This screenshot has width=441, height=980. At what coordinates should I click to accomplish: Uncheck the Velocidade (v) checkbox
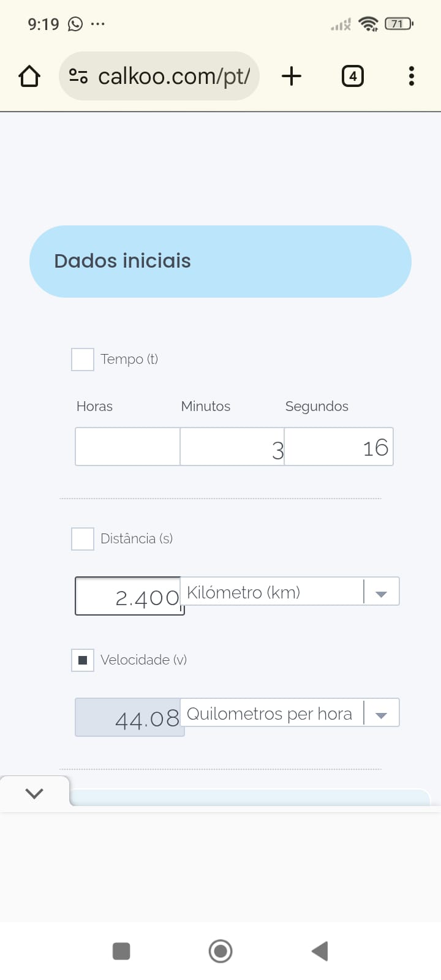point(83,660)
